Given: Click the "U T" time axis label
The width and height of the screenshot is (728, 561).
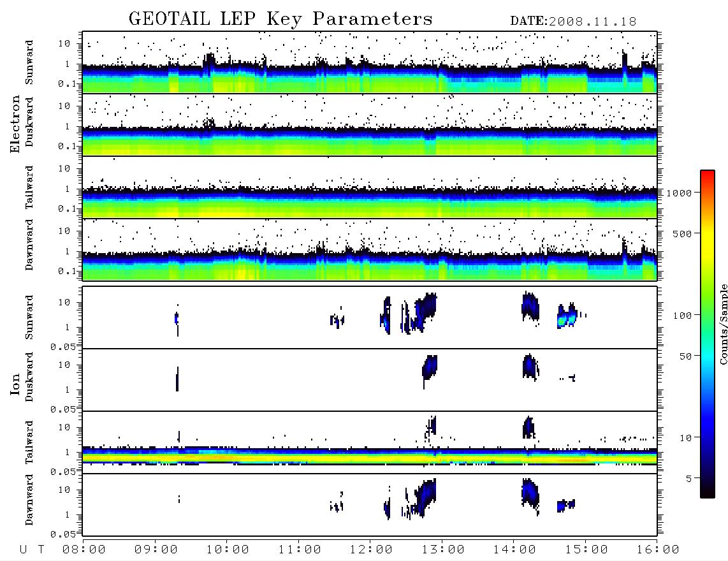Looking at the screenshot, I should click(32, 550).
